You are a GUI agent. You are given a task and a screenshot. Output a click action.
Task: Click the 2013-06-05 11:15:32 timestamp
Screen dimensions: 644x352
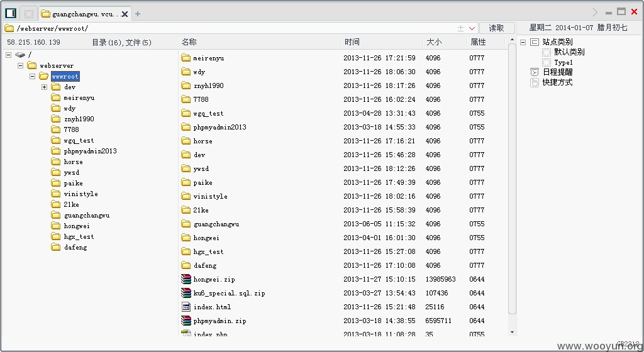click(379, 224)
